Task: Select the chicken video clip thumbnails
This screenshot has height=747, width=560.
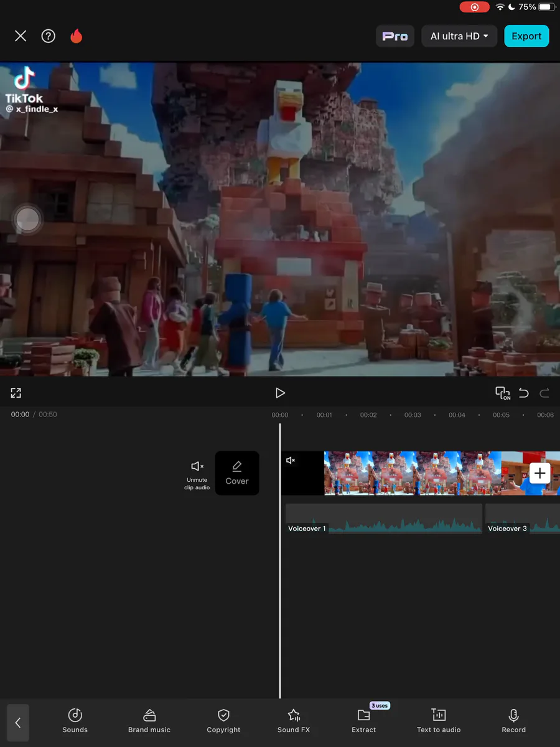Action: tap(413, 473)
